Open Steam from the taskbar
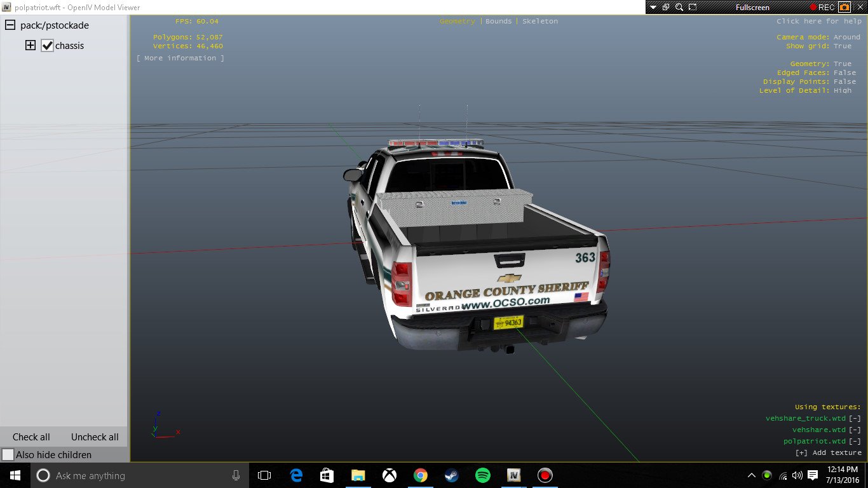The height and width of the screenshot is (488, 868). [x=451, y=475]
